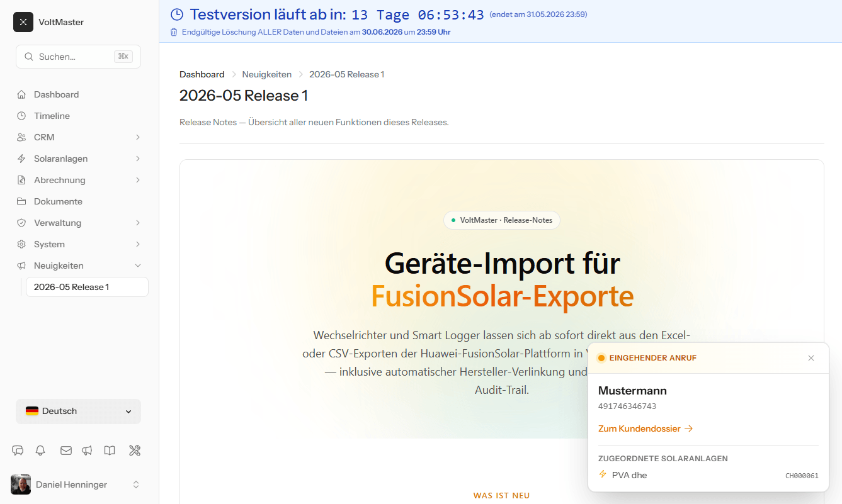Open documentation via the book icon
This screenshot has height=504, width=842.
pos(110,451)
